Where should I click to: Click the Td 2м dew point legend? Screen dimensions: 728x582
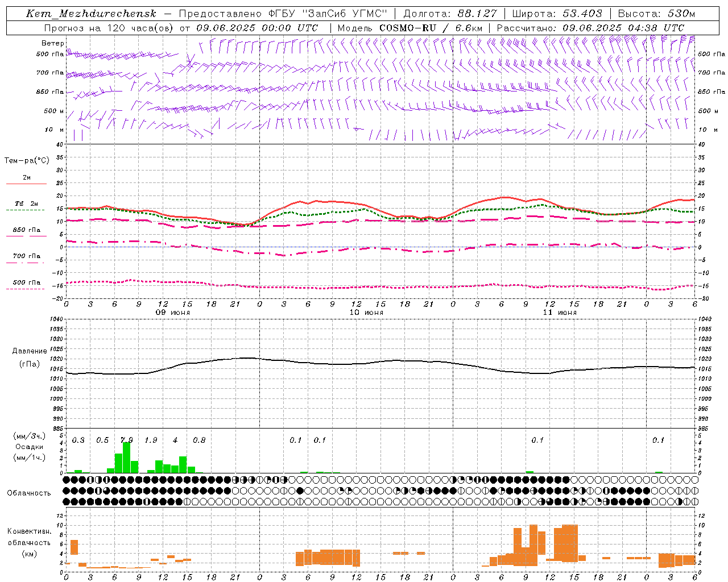[x=27, y=203]
